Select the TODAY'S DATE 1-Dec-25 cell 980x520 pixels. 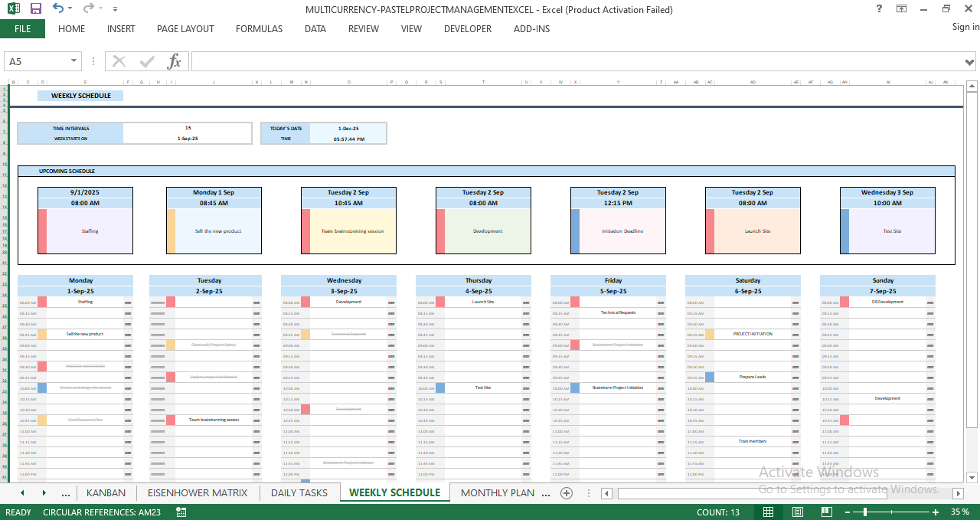tap(348, 128)
